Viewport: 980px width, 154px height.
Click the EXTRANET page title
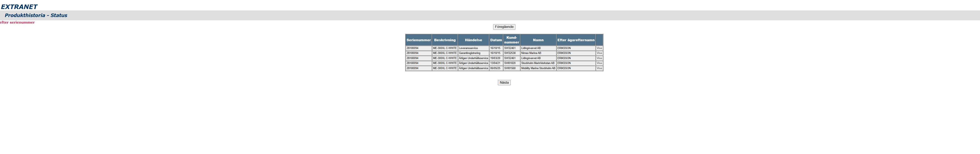pos(19,6)
